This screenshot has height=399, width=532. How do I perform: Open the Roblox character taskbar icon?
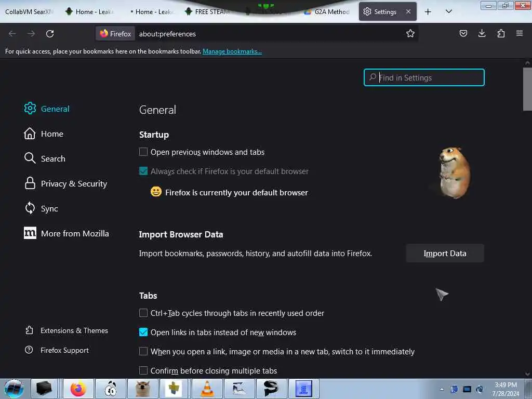tap(175, 389)
